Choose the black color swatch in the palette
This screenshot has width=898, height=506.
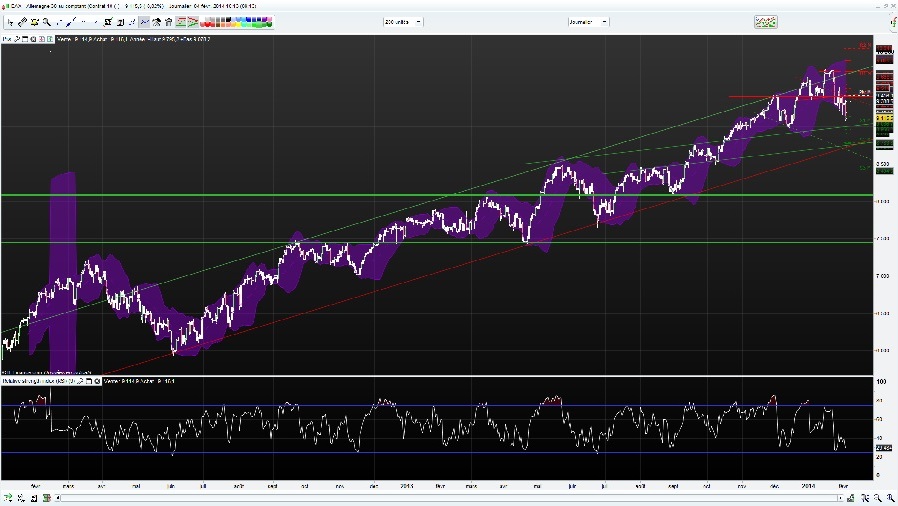click(x=229, y=19)
